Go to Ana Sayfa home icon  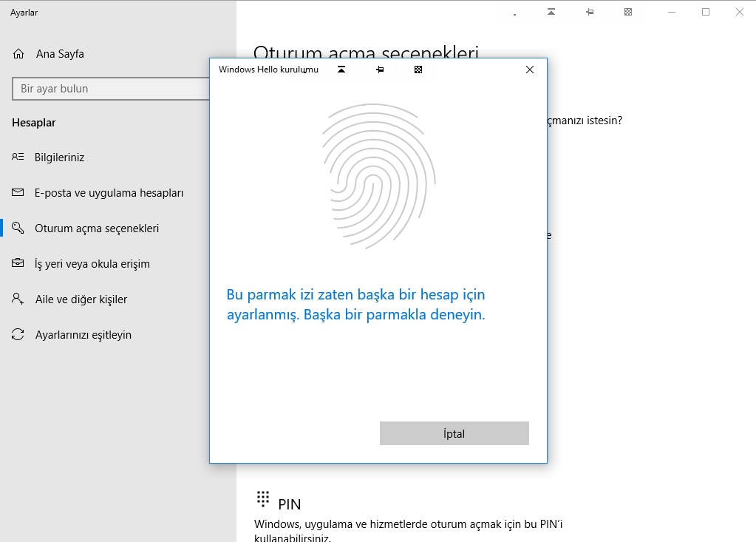click(18, 53)
